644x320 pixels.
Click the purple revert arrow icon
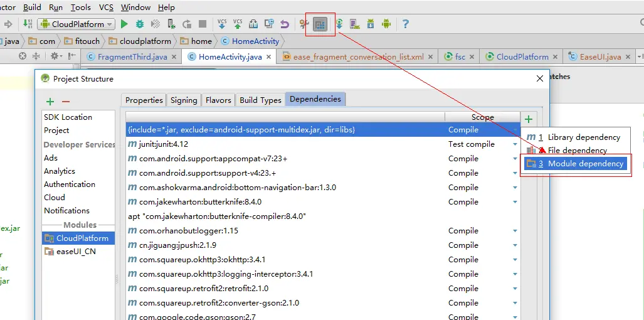tap(285, 24)
